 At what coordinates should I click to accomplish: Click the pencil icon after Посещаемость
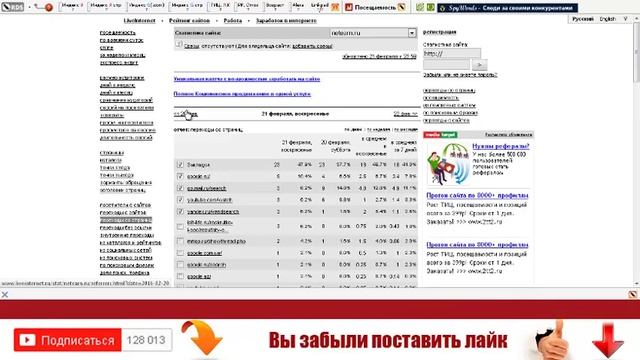[x=402, y=7]
